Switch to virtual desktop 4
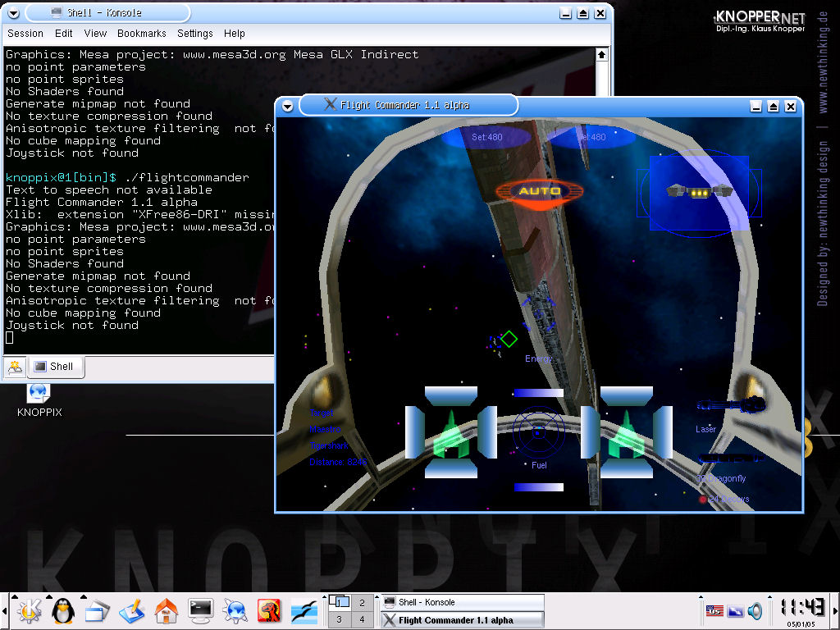The height and width of the screenshot is (630, 840). (x=362, y=619)
